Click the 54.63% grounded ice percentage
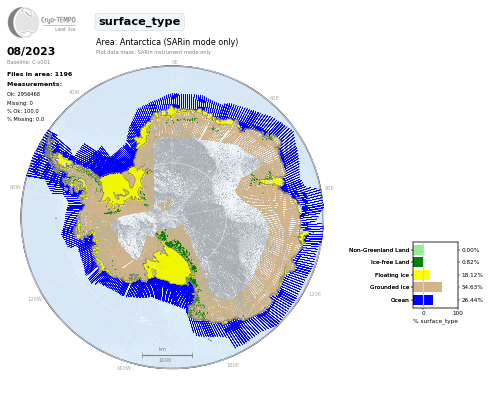Screen dimensions: 492x410 tap(472, 287)
